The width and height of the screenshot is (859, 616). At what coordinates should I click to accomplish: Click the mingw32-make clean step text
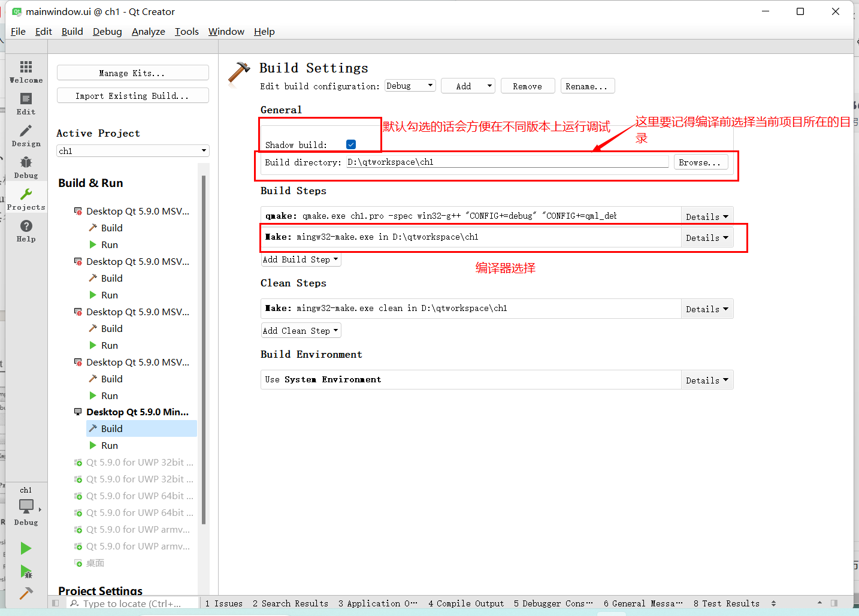click(x=386, y=308)
